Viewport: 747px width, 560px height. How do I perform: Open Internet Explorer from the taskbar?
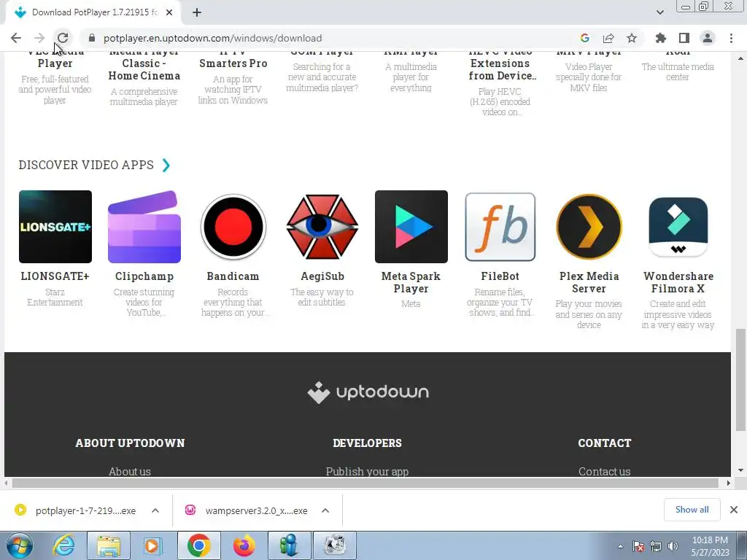coord(64,545)
